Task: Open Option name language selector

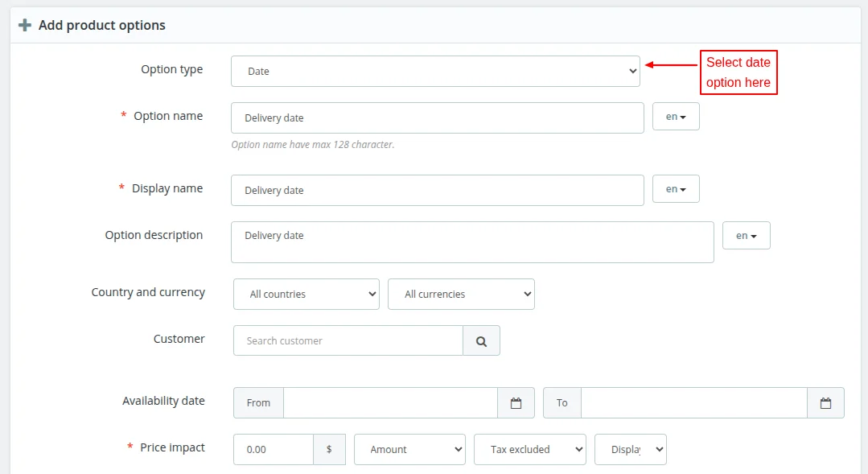Action: coord(676,117)
